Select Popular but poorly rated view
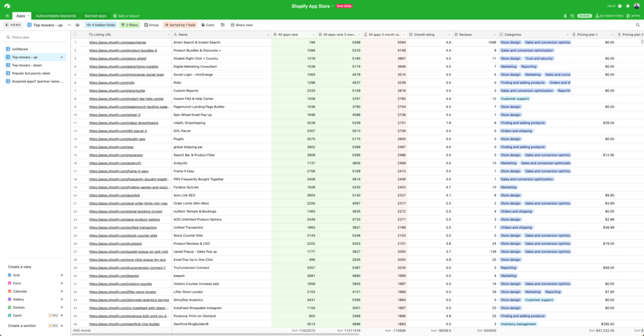Viewport: 644px width, 336px height. [35, 74]
